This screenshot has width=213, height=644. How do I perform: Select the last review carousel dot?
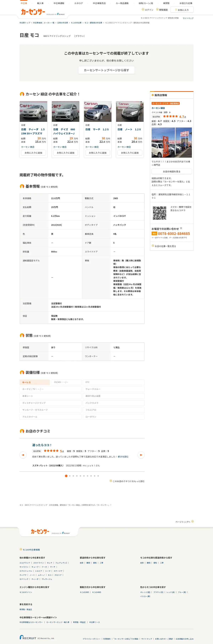[98, 476]
